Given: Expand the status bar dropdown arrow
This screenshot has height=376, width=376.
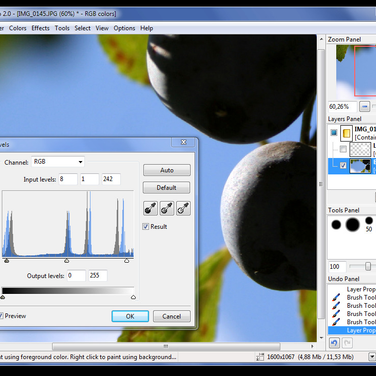Looking at the screenshot, I should [x=372, y=357].
